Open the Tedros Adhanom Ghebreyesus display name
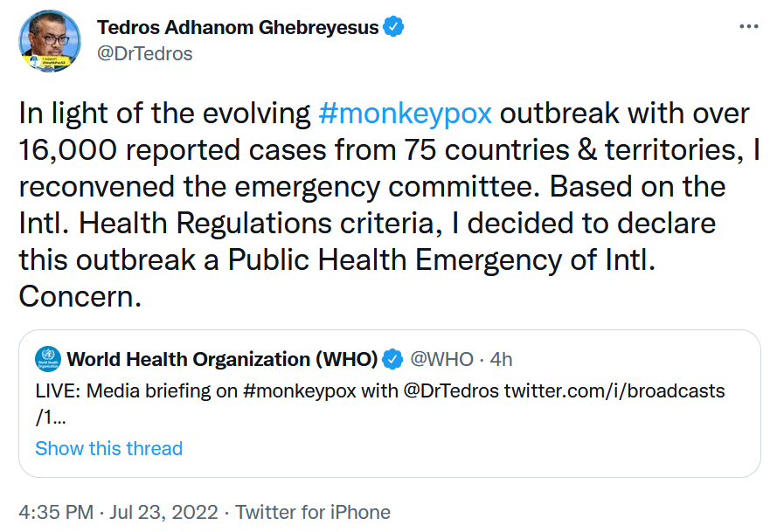This screenshot has width=777, height=532. click(238, 27)
